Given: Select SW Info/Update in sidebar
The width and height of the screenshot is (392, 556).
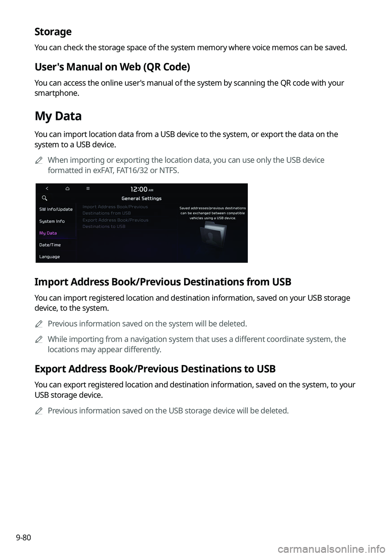Looking at the screenshot, I should 56,209.
